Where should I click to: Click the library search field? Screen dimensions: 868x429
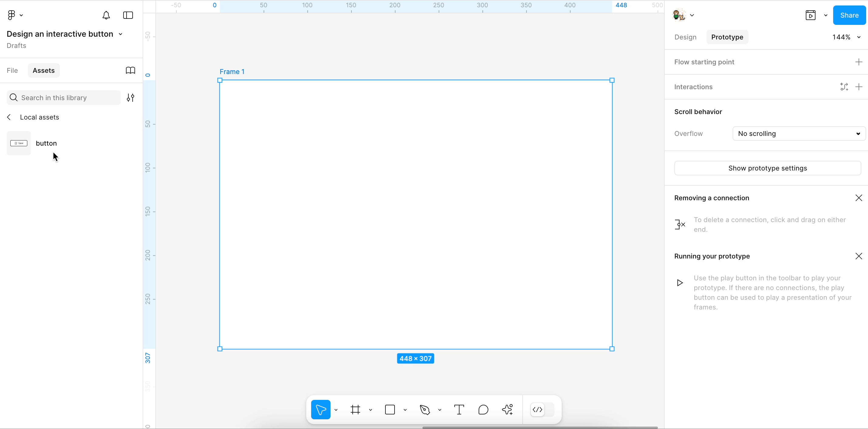pyautogui.click(x=64, y=98)
